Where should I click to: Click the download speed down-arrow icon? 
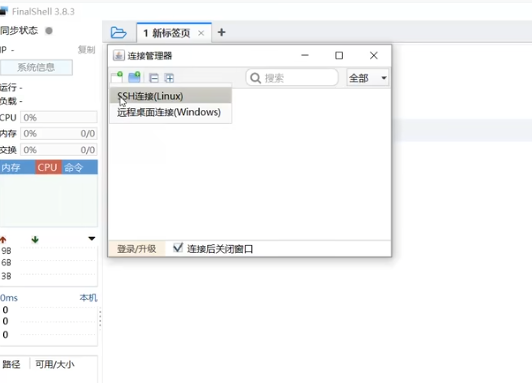[35, 240]
